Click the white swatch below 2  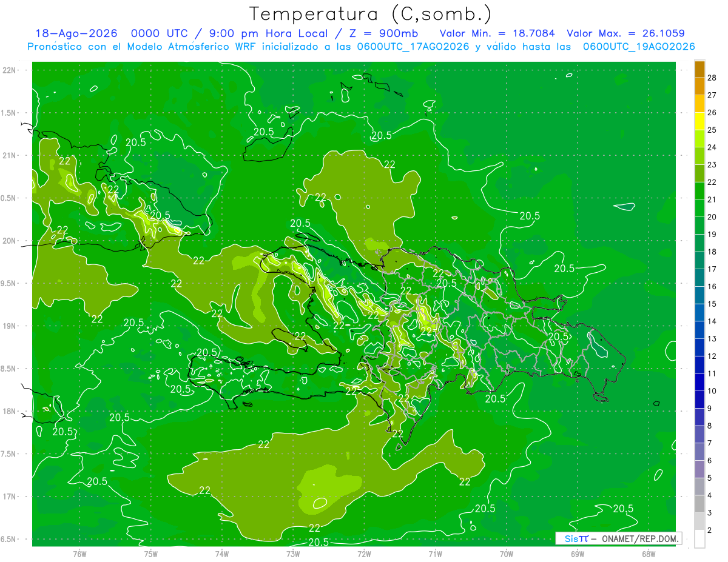click(x=699, y=538)
